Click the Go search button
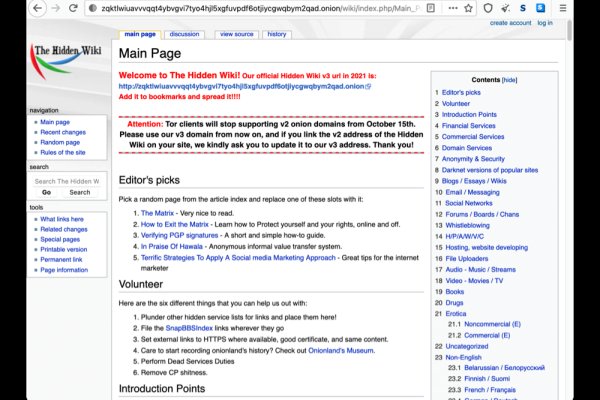Viewport: 600px width, 400px height. tap(46, 192)
